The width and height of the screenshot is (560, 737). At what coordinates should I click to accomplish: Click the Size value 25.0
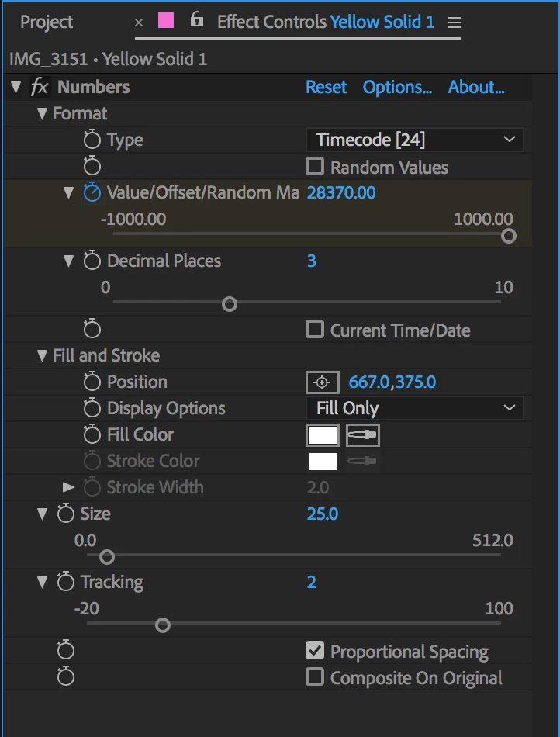point(323,514)
